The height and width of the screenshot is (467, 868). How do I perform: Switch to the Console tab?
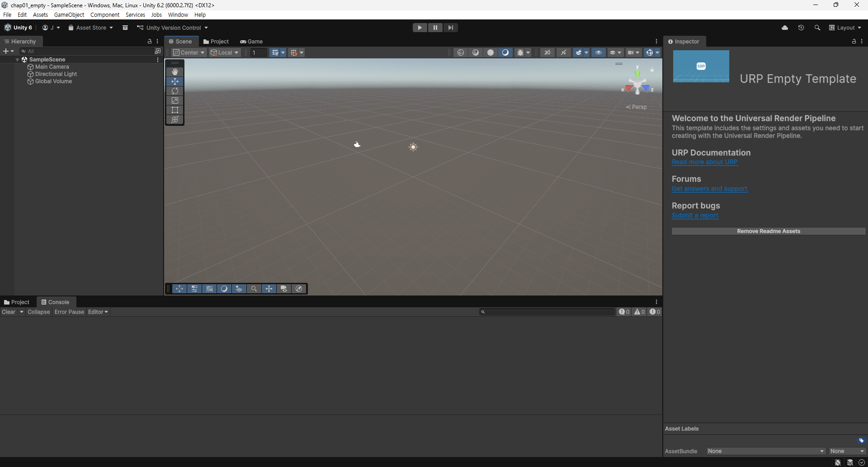point(56,302)
